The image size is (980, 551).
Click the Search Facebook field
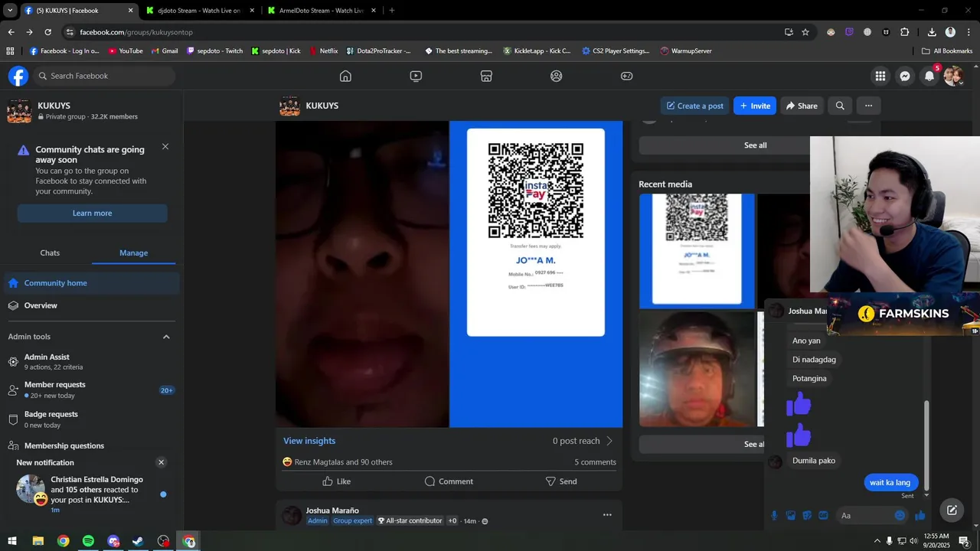(x=104, y=76)
